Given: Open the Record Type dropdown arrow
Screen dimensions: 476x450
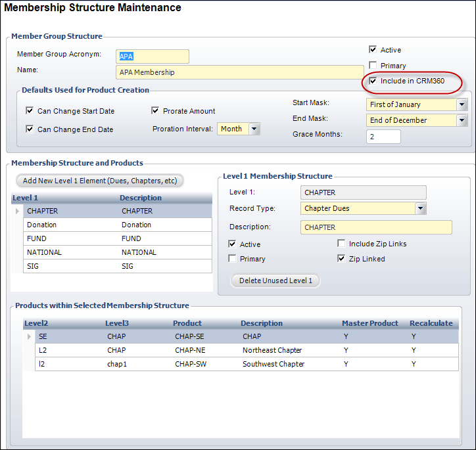Looking at the screenshot, I should pos(421,208).
